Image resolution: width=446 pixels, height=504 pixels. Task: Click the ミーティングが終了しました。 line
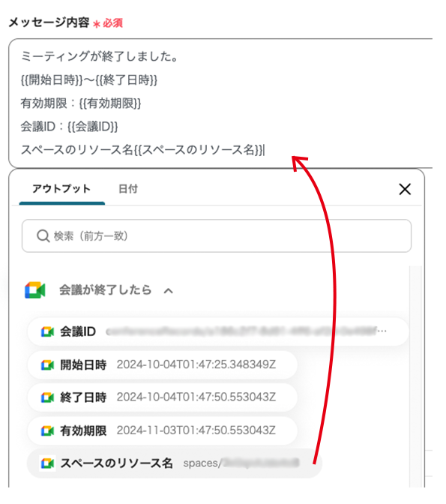click(x=99, y=56)
